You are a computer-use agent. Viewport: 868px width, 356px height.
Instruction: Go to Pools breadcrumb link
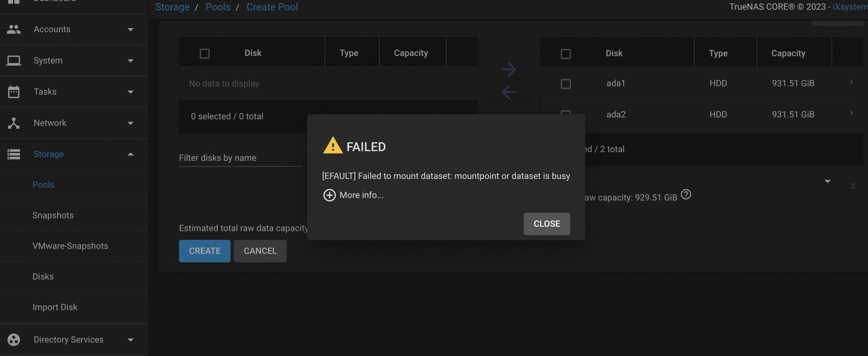click(218, 7)
